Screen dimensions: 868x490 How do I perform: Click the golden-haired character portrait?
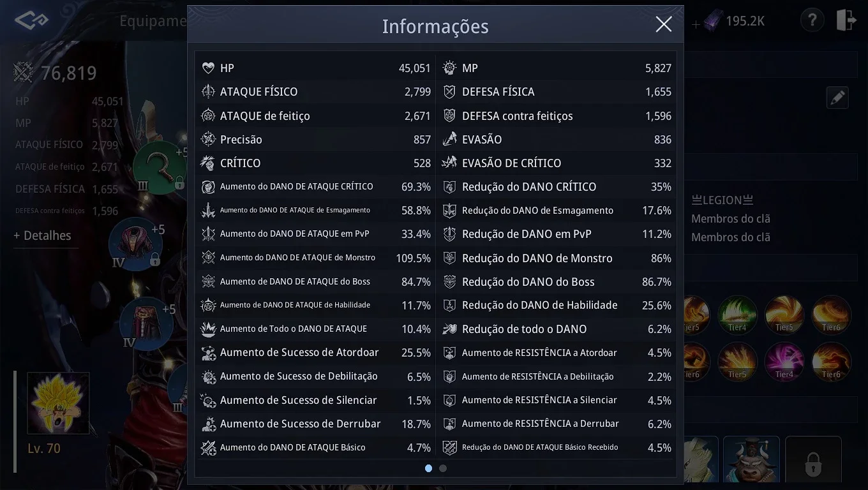click(58, 403)
